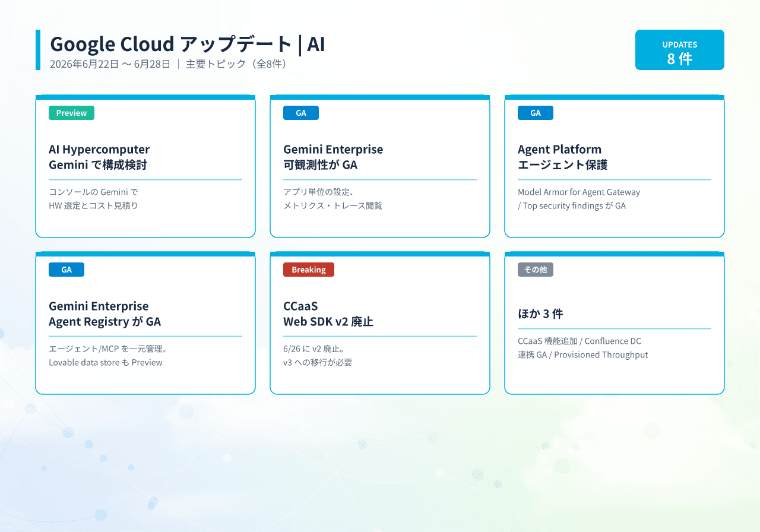Click the UPDATES 8 件 badge
Image resolution: width=760 pixels, height=532 pixels.
tap(680, 50)
